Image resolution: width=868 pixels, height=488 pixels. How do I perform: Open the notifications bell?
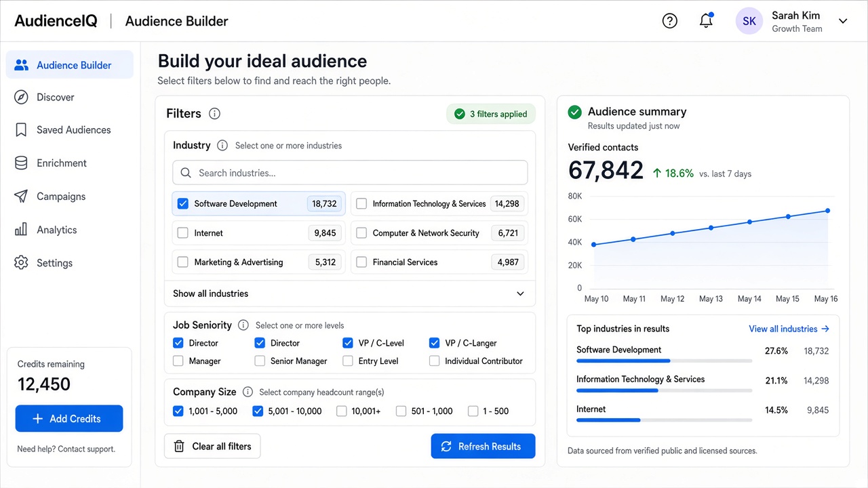click(706, 21)
